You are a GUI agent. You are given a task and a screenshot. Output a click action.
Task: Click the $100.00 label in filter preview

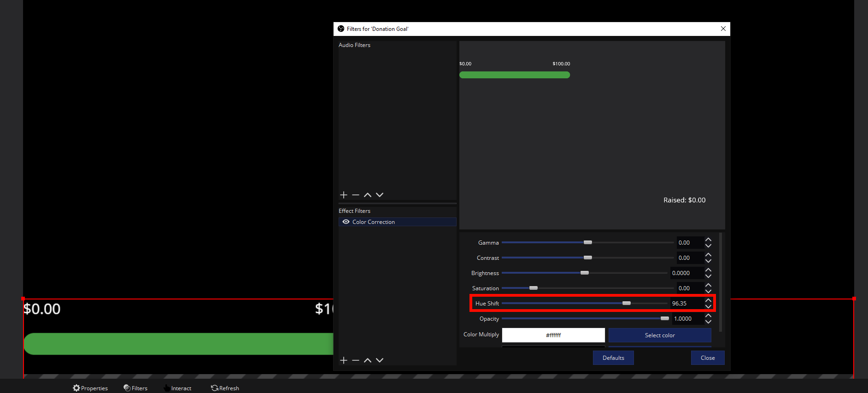pyautogui.click(x=561, y=64)
